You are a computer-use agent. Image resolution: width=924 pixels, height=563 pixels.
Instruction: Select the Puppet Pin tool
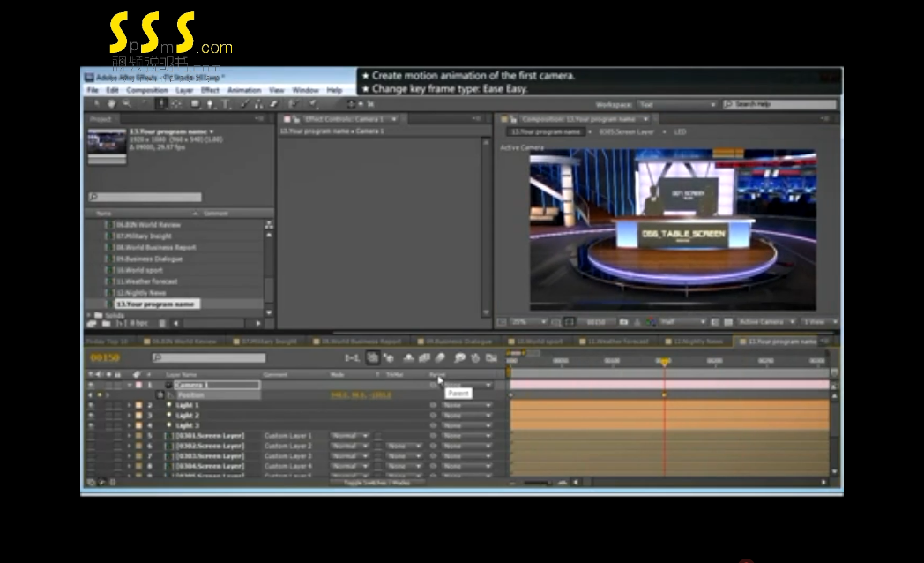[313, 104]
